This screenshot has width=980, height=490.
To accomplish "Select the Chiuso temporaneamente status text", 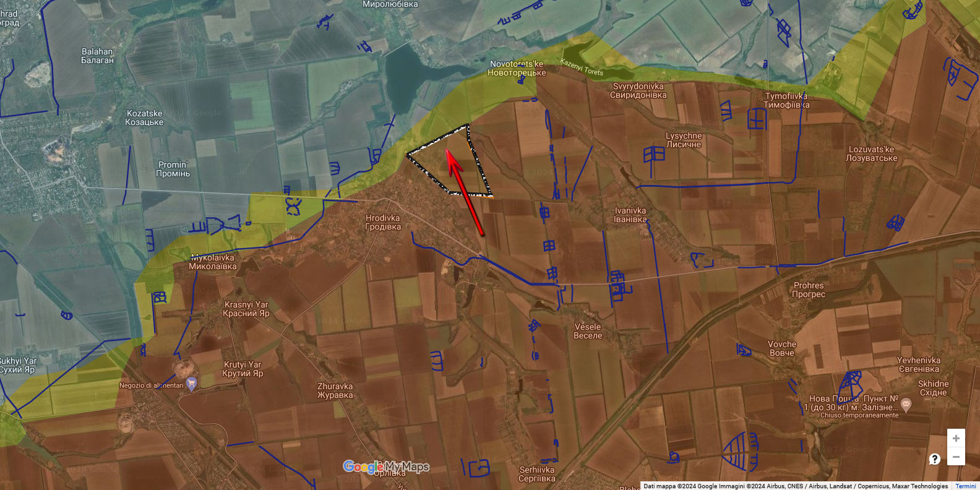I will pos(859,415).
